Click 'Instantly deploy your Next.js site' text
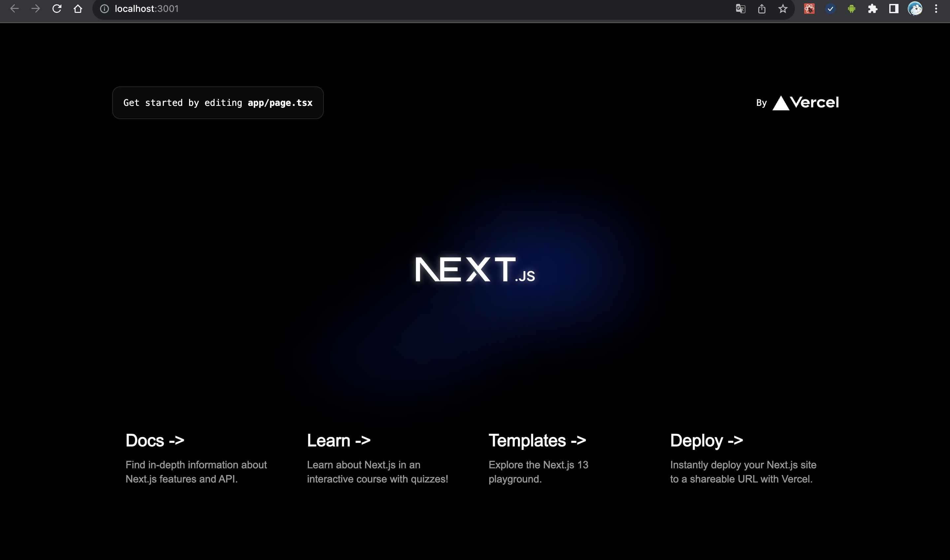This screenshot has width=950, height=560. click(743, 465)
